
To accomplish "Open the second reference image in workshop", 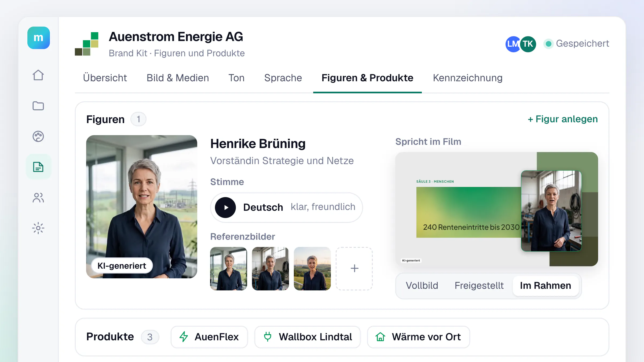I will point(270,268).
